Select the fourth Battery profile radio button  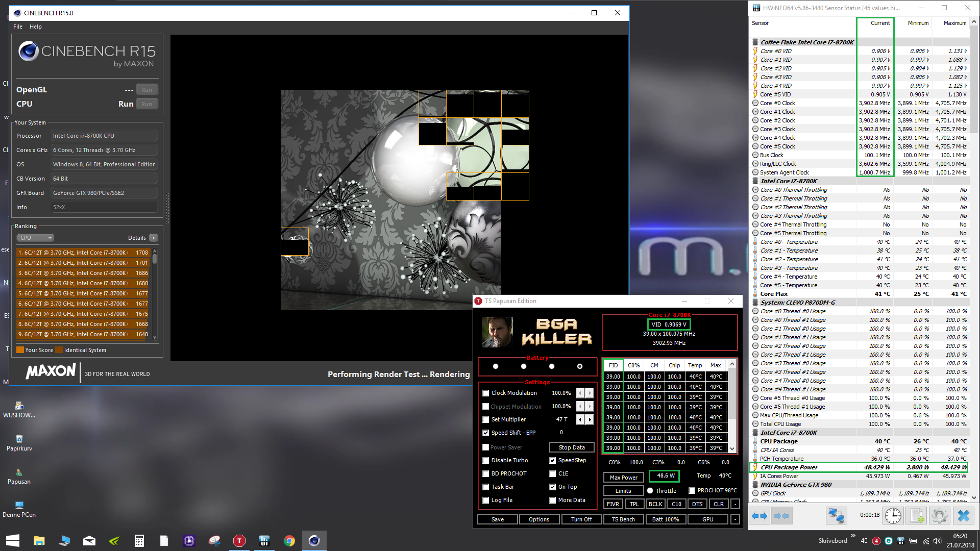[580, 366]
